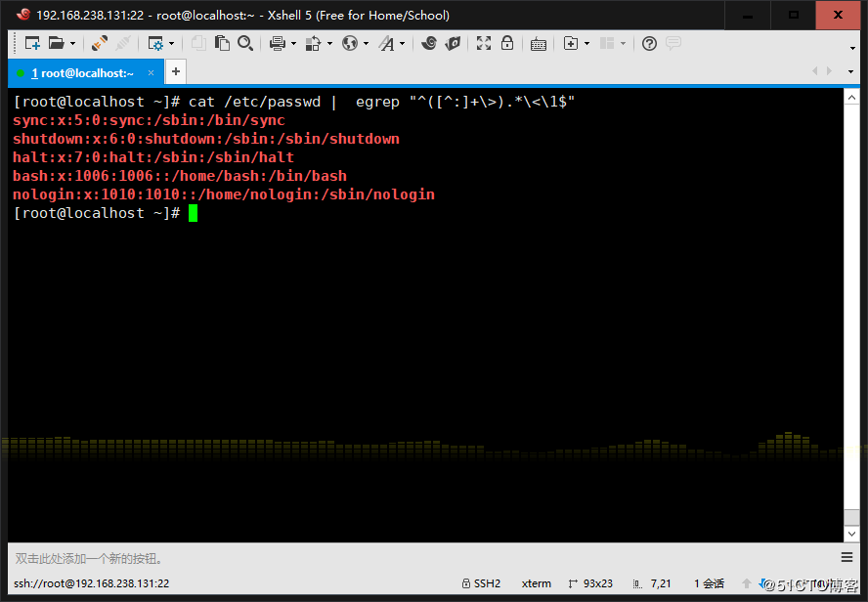Click the Paste clipboard toolbar icon

tap(223, 43)
